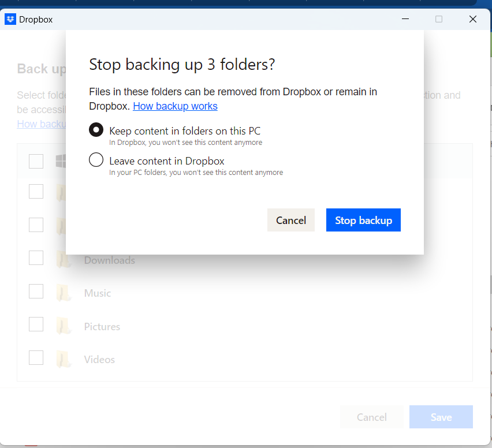Tick the checkbox beside Videos folder
The height and width of the screenshot is (448, 492).
[36, 357]
